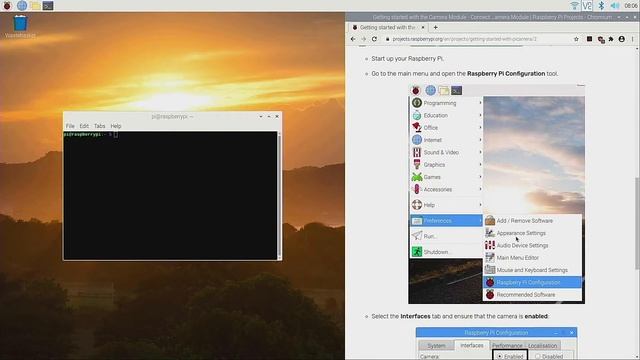Close the 'Getting started' Chromium tab

(423, 27)
